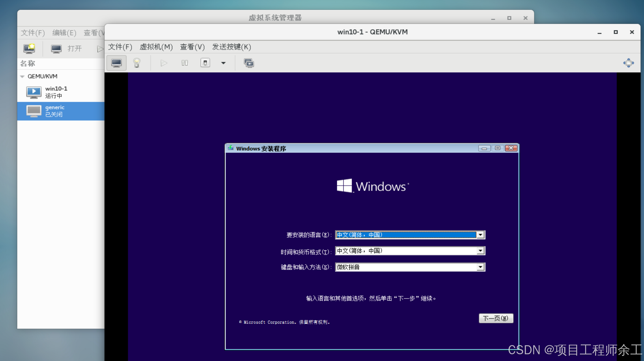644x361 pixels.
Task: Show virtual hardware details lightbulb
Action: click(x=137, y=63)
